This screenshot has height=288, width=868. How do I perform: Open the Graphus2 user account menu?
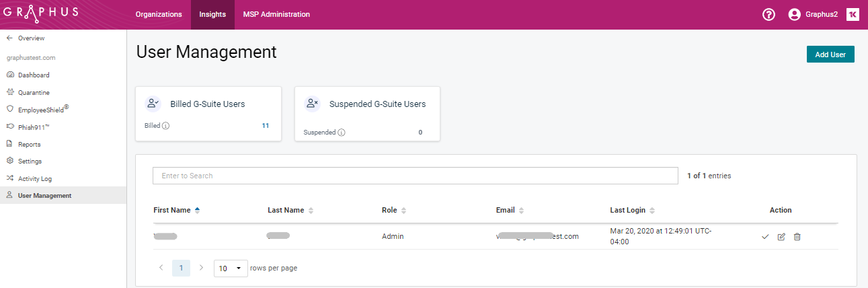(813, 15)
